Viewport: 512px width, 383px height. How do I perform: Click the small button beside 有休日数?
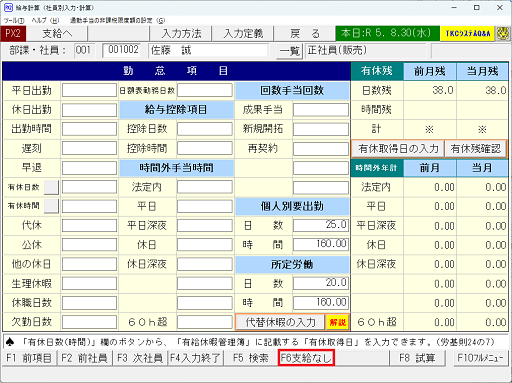pyautogui.click(x=51, y=187)
